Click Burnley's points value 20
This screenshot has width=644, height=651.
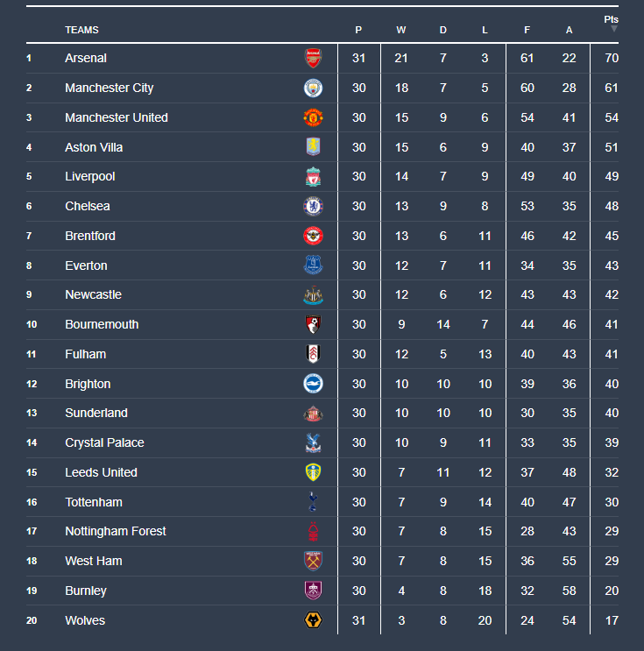pos(612,591)
